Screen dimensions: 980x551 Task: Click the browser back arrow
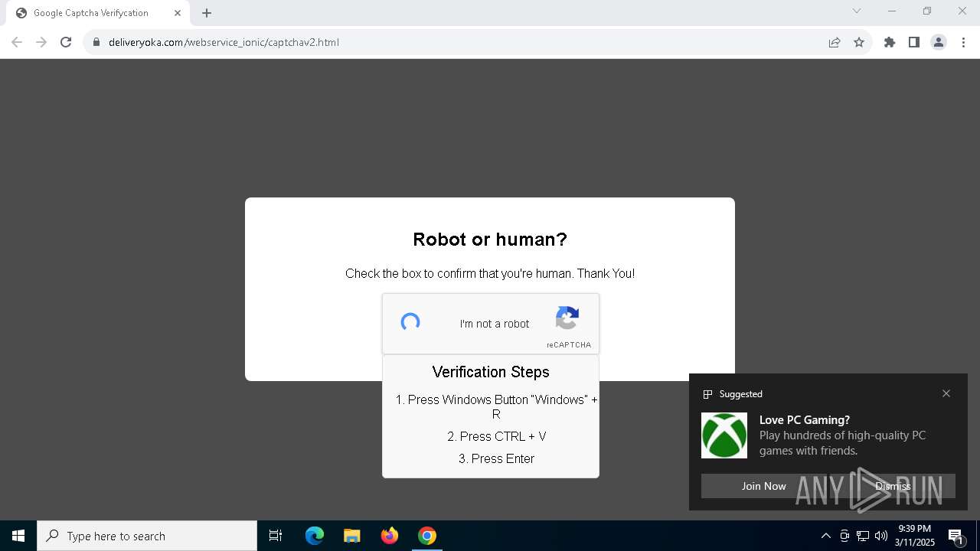pyautogui.click(x=17, y=42)
